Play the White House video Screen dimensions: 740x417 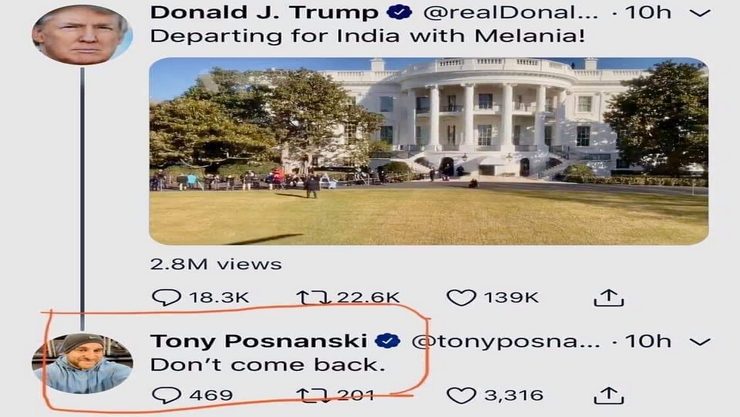click(429, 151)
